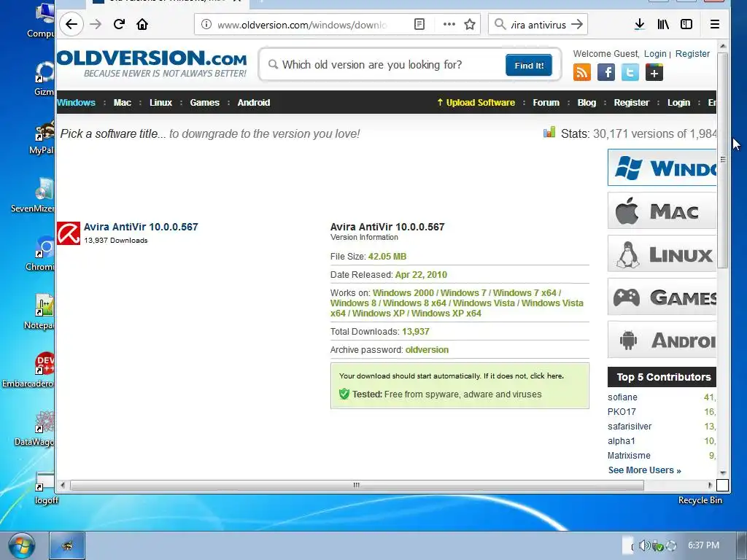The height and width of the screenshot is (560, 747).
Task: Click the browser URL address field
Action: (x=301, y=24)
